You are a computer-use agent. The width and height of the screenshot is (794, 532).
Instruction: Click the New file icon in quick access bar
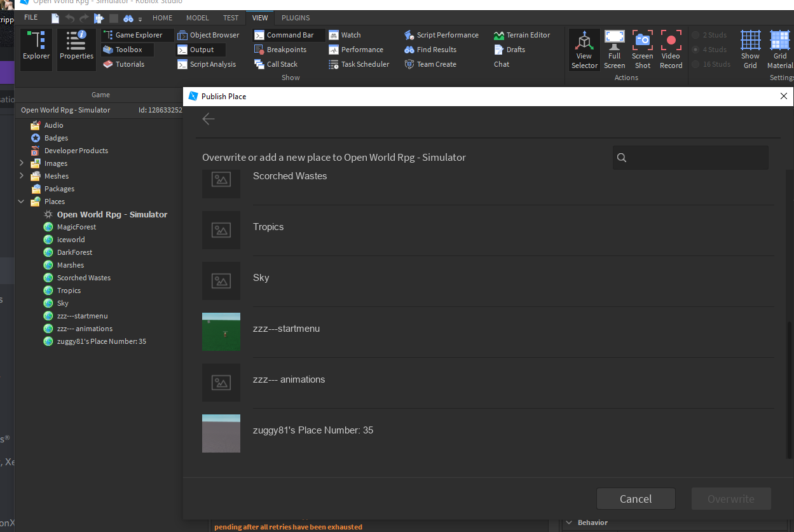[55, 18]
